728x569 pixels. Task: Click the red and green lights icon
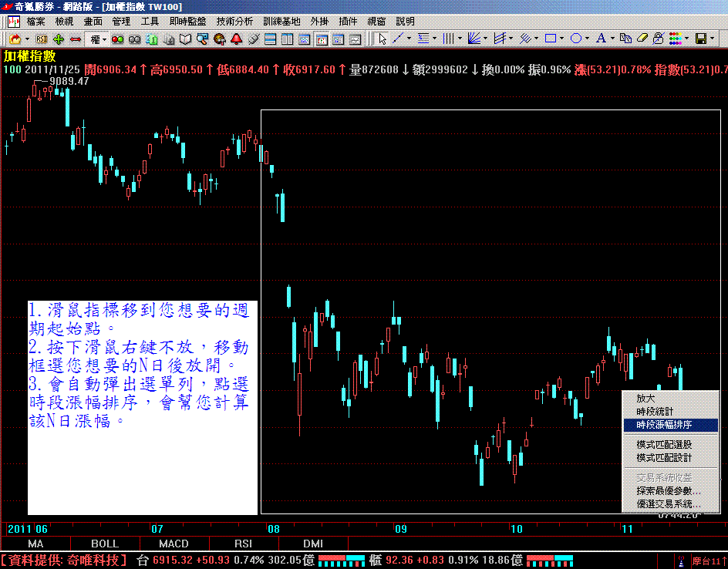pos(117,39)
